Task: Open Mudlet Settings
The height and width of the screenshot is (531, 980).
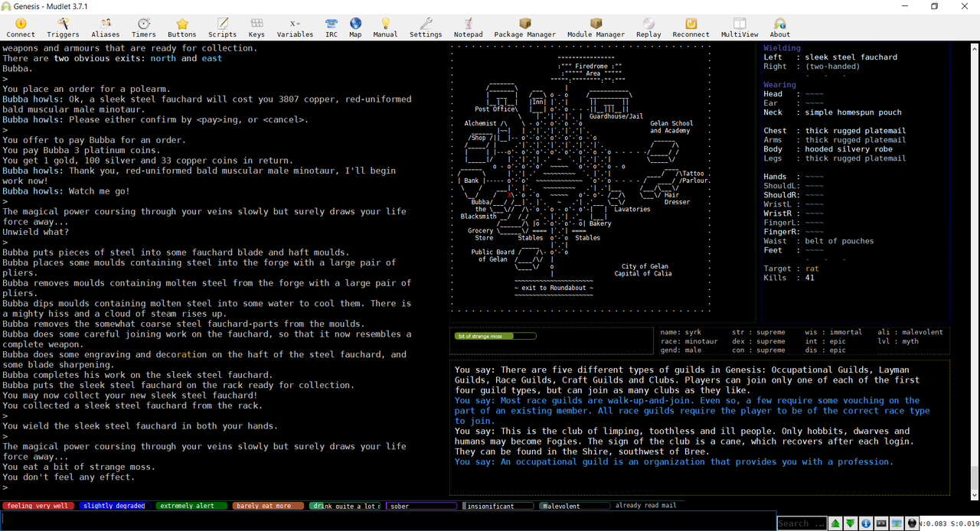Action: tap(426, 28)
